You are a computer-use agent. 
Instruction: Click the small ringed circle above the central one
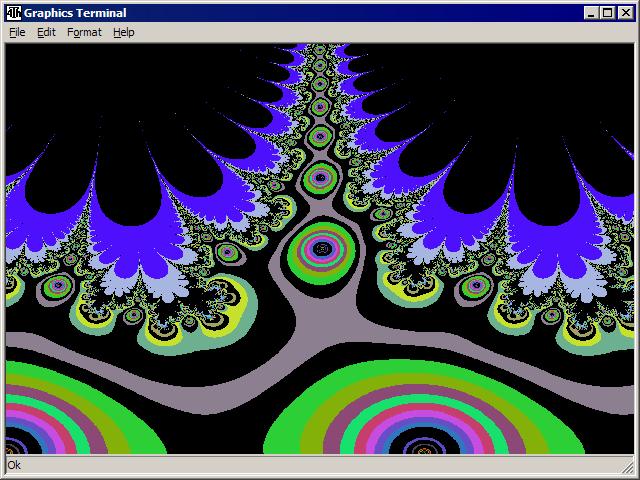click(320, 178)
